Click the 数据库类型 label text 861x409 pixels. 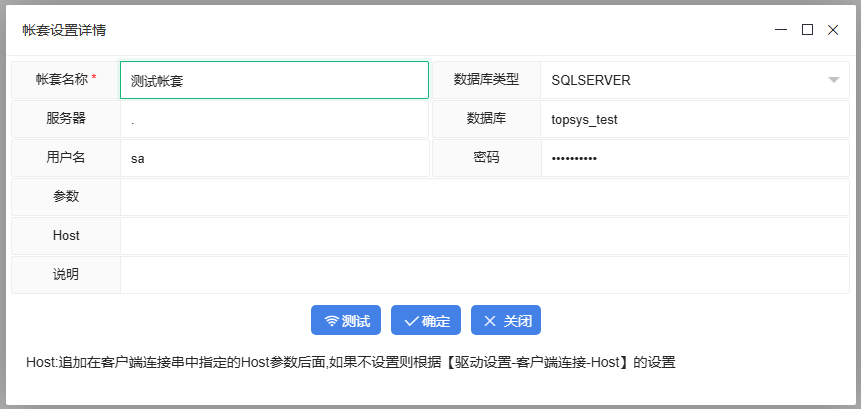pos(486,80)
